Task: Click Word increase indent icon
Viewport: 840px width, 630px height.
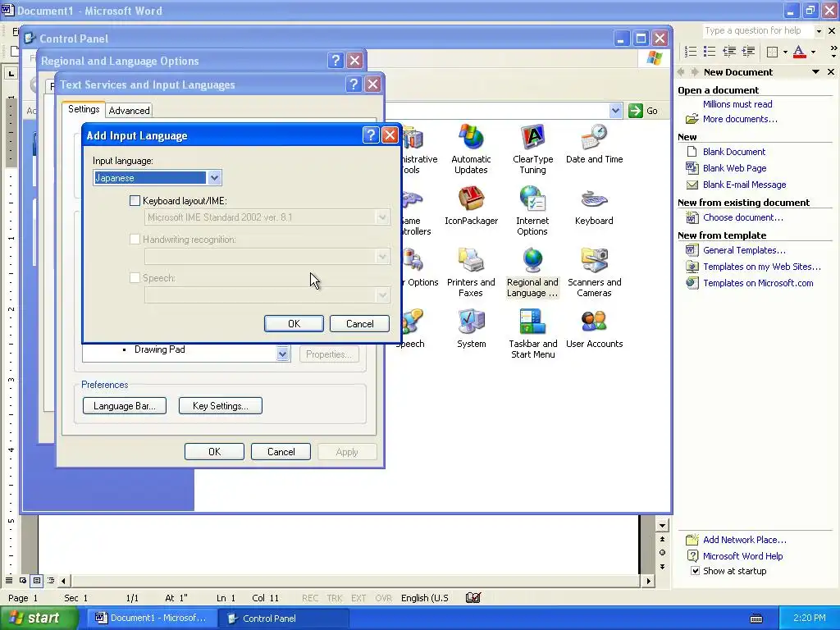Action: pos(748,52)
